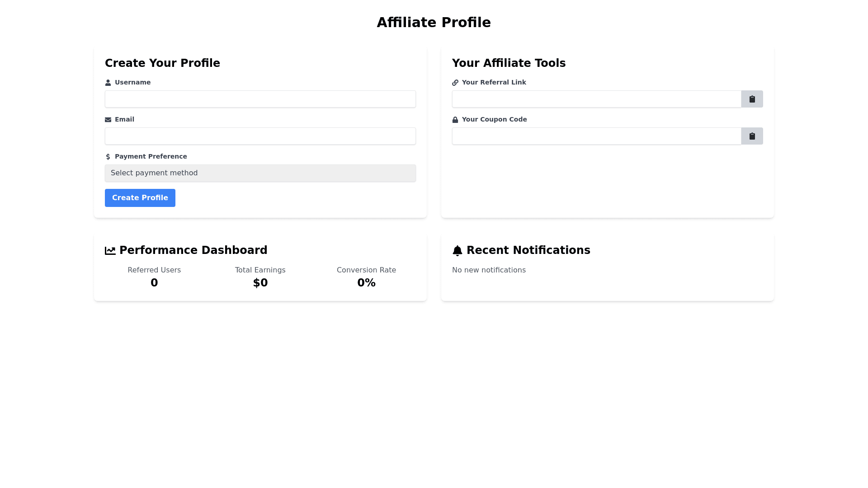The height and width of the screenshot is (488, 868).
Task: Click the chart icon beside Performance Dashboard
Action: coord(110,251)
